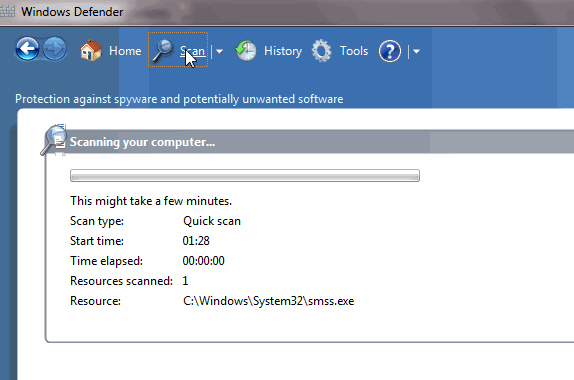574x380 pixels.
Task: Open the Tools label
Action: pyautogui.click(x=354, y=51)
